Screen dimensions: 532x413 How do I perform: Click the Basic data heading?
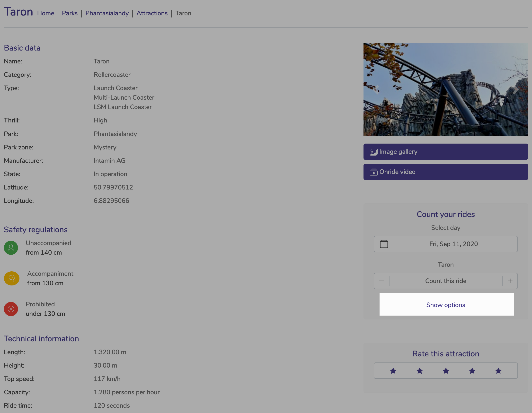(x=22, y=48)
